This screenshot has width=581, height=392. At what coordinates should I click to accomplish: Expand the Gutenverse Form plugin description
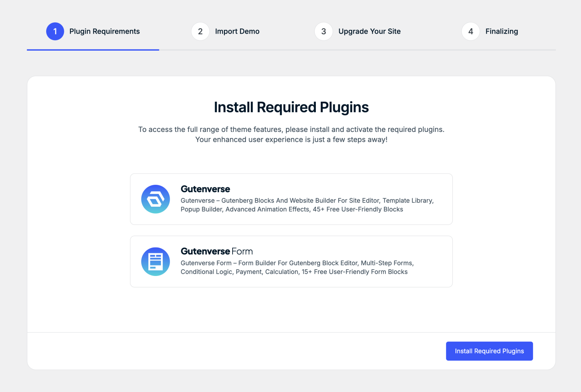tap(297, 267)
